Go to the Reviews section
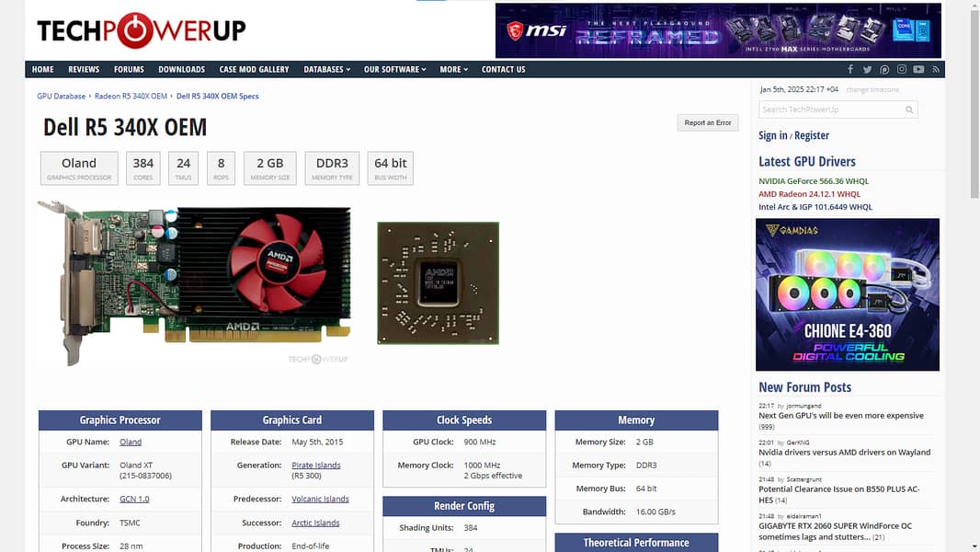980x552 pixels. tap(84, 69)
